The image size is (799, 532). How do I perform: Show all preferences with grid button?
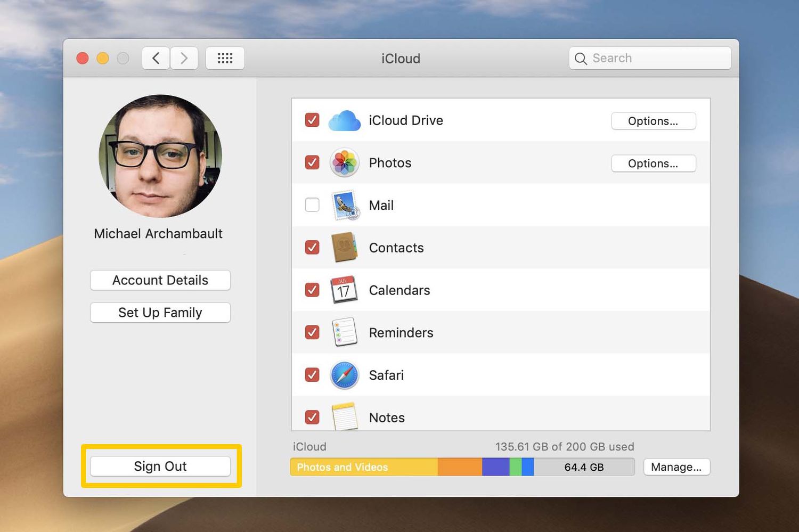coord(225,58)
